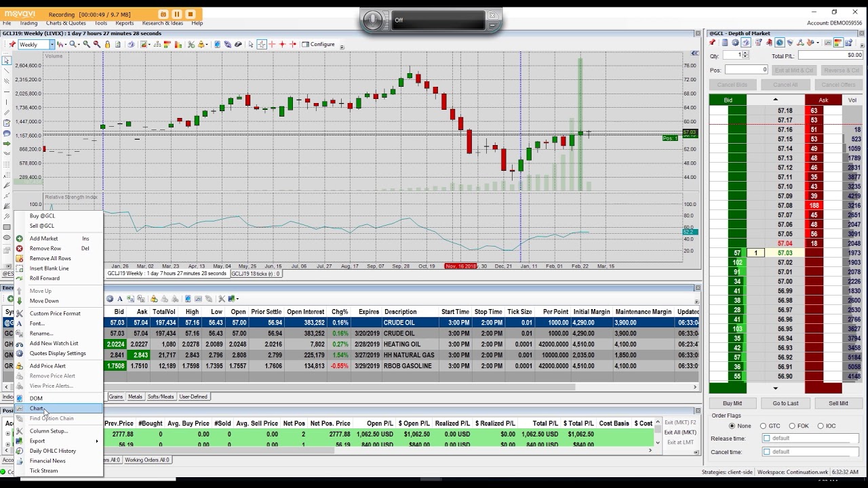The height and width of the screenshot is (488, 868).
Task: Open the File menu
Action: (7, 23)
